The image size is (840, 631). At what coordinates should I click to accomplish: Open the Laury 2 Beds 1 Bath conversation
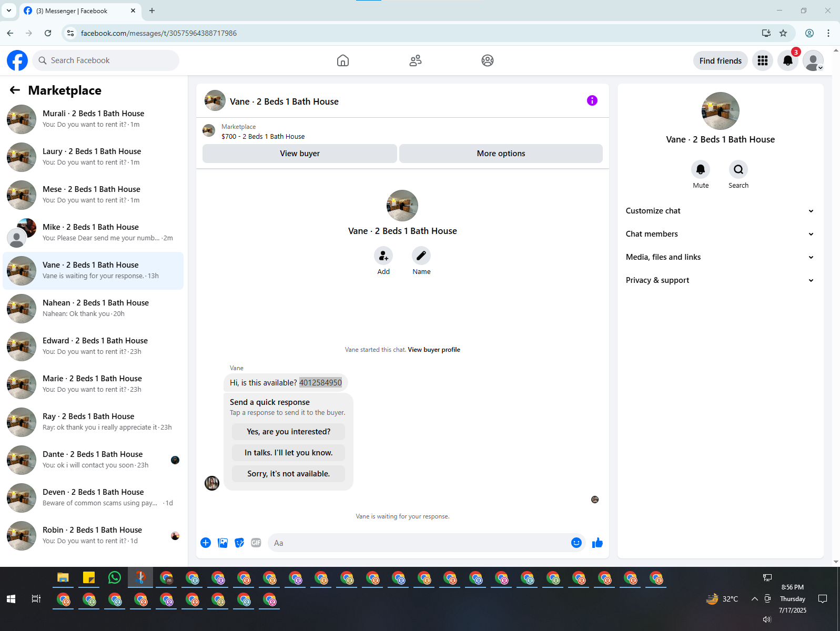pos(93,157)
